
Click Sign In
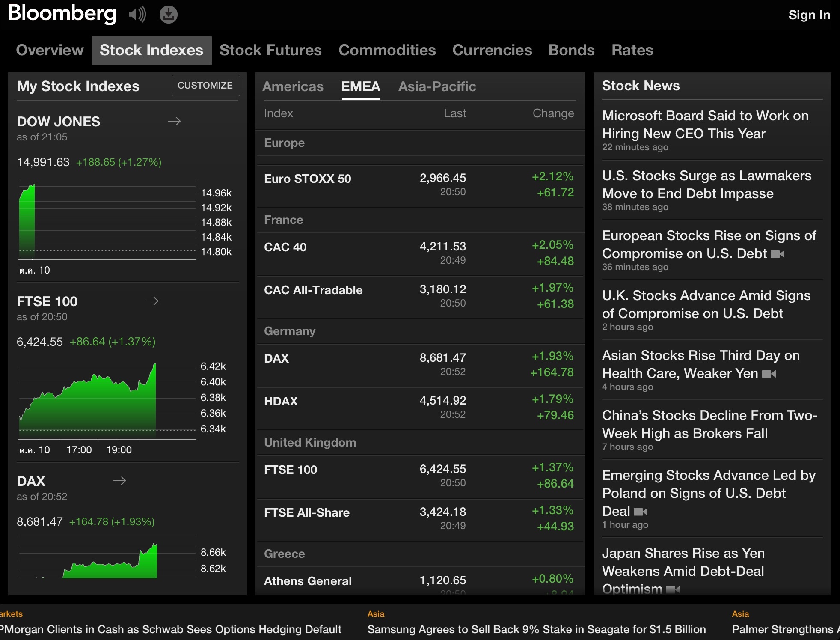point(809,15)
